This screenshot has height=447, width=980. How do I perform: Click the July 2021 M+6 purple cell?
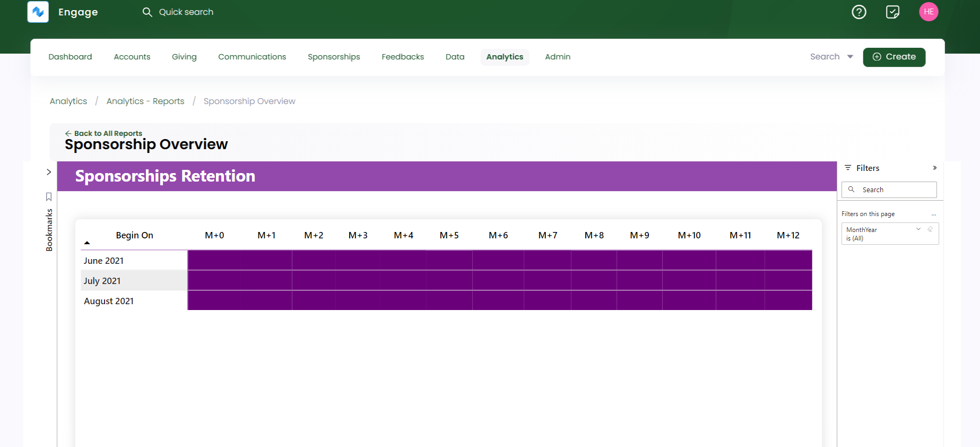[498, 280]
